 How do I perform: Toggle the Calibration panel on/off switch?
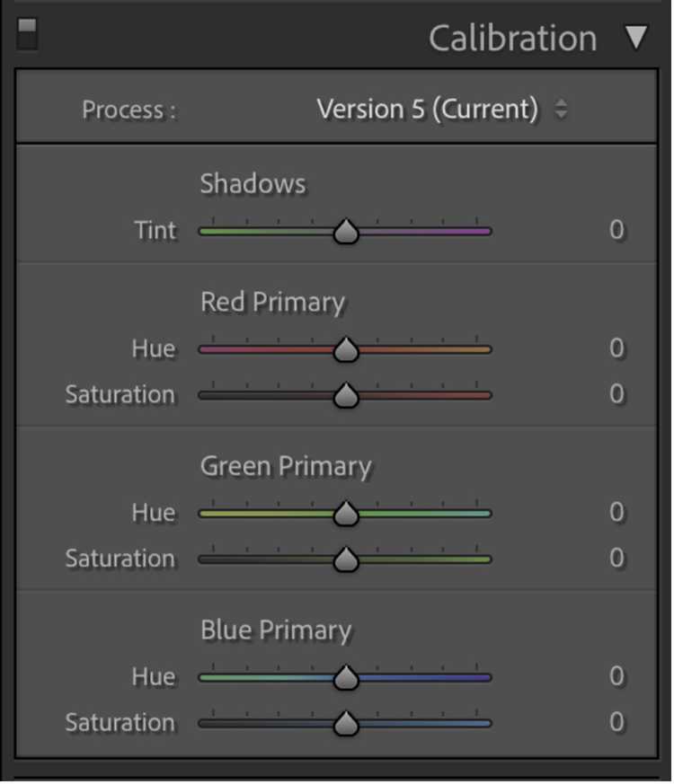(x=27, y=34)
